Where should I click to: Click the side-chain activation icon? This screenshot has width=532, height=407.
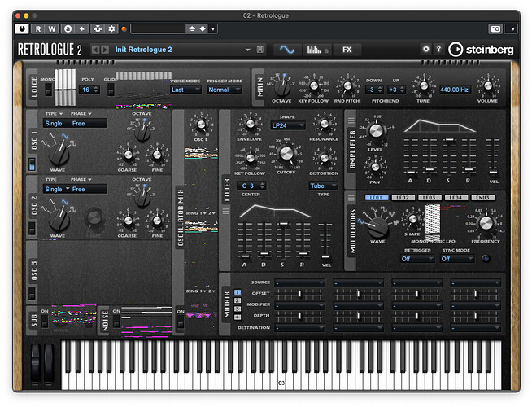tap(98, 28)
